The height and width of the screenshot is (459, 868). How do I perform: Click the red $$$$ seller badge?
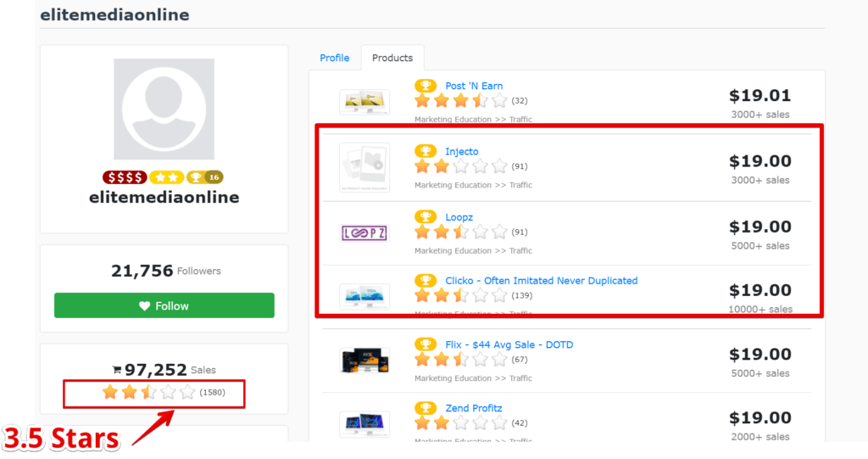[x=125, y=177]
